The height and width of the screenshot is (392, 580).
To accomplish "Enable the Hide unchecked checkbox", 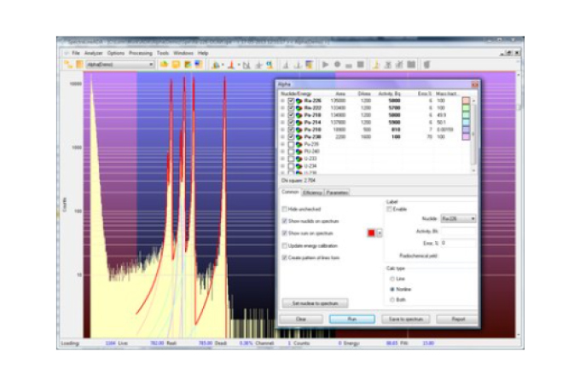I will [285, 209].
